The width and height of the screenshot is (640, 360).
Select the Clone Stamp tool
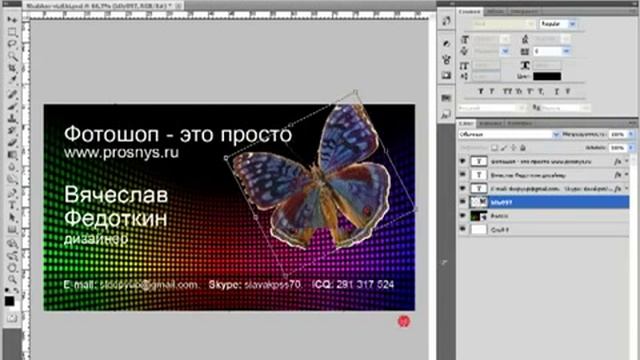point(12,119)
